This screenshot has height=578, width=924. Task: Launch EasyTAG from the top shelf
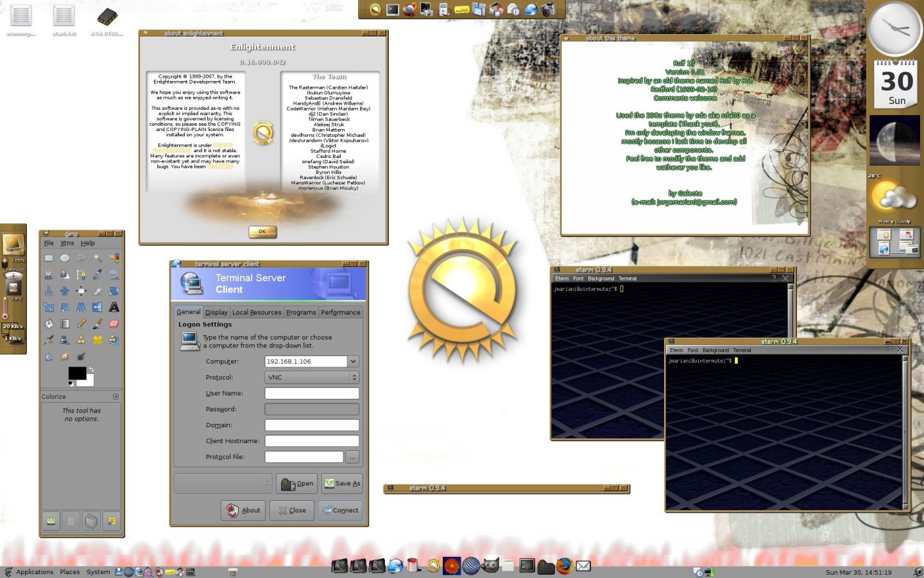click(x=461, y=9)
